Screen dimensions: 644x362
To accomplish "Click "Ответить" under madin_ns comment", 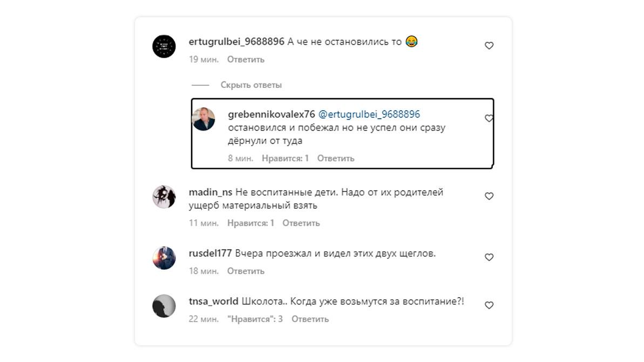I will click(x=301, y=223).
